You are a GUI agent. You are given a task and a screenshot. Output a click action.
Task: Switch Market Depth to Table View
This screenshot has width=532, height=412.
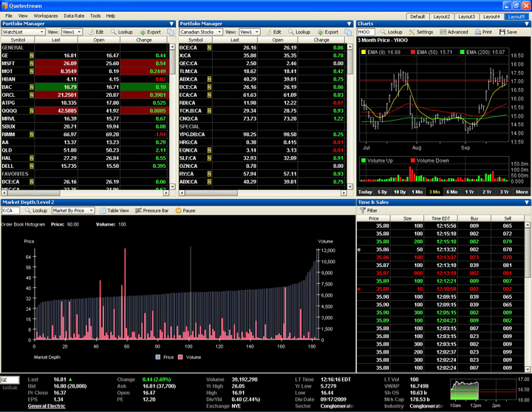point(114,211)
